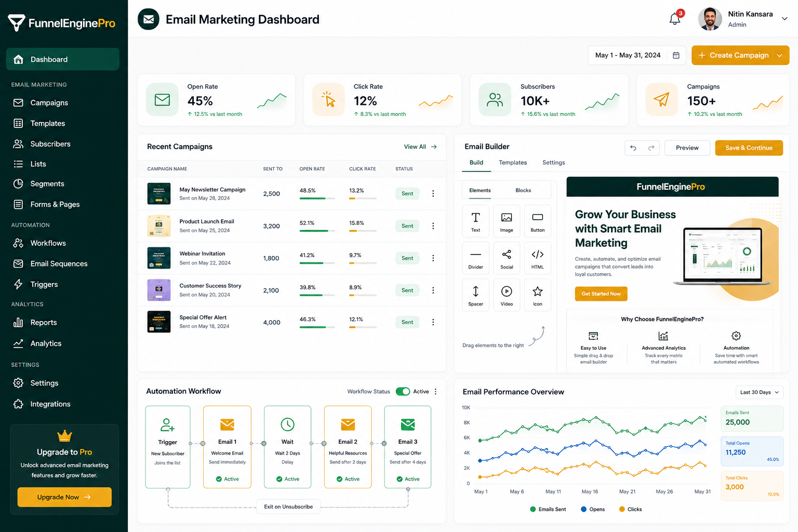The height and width of the screenshot is (532, 798).
Task: Click the undo arrow in Email Builder
Action: (x=633, y=148)
